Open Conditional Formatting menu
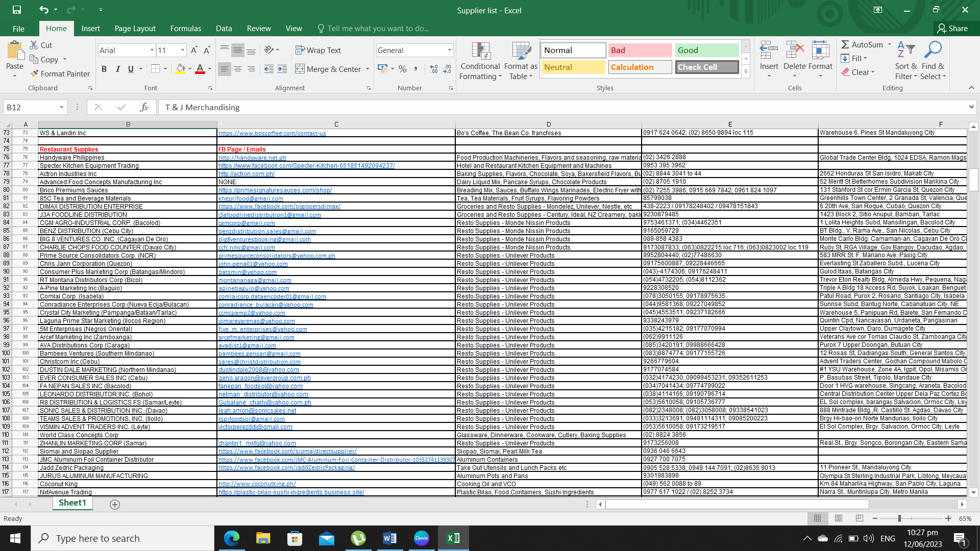This screenshot has height=551, width=980. tap(480, 61)
